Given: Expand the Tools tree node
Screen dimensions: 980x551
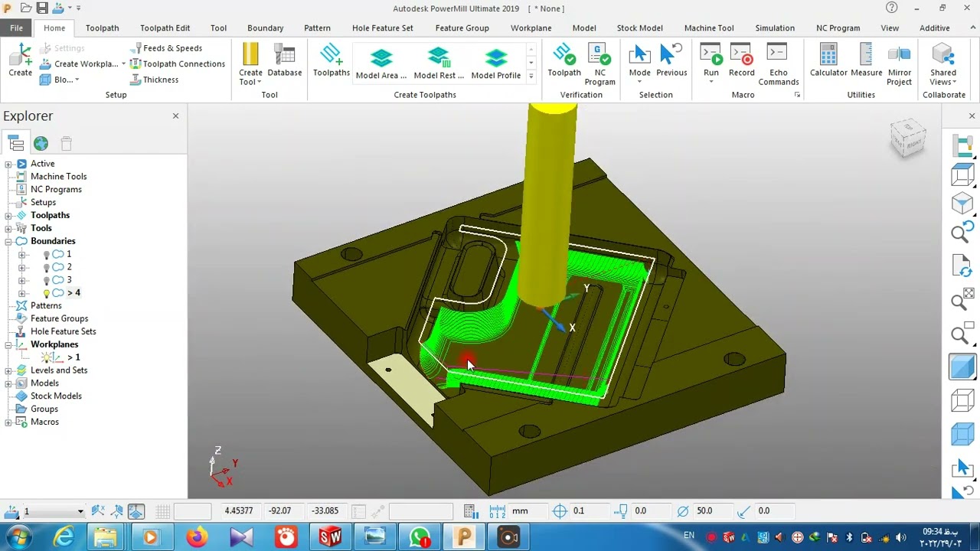Looking at the screenshot, I should (x=8, y=229).
